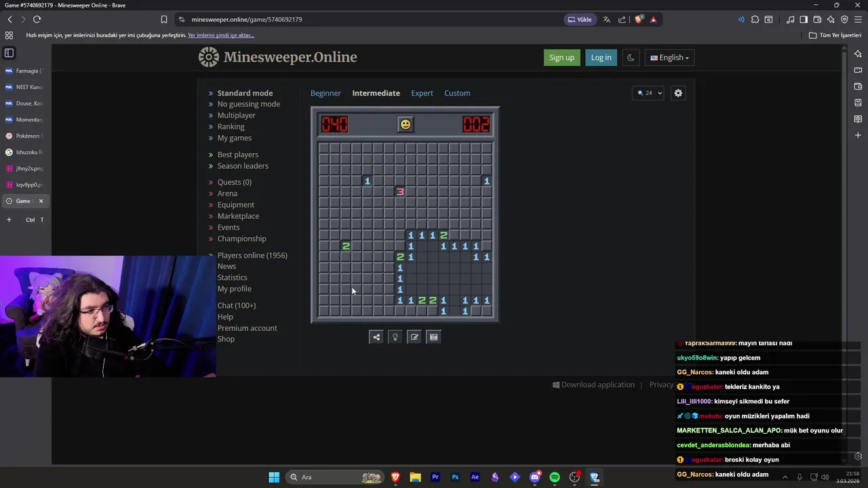Open the News link
This screenshot has height=488, width=868.
tap(226, 266)
